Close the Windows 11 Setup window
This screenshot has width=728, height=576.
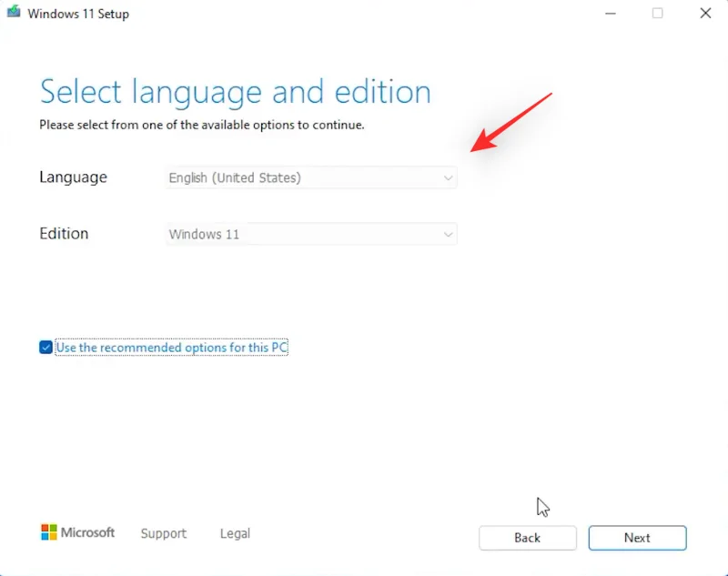click(x=706, y=14)
